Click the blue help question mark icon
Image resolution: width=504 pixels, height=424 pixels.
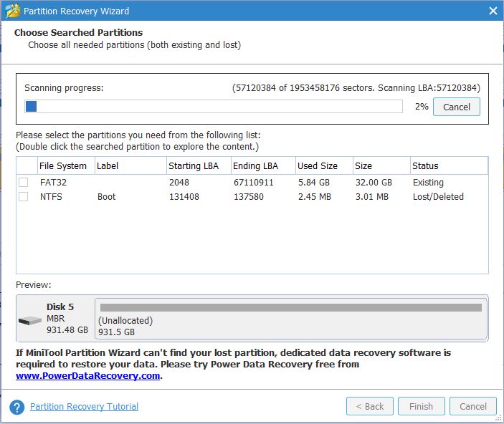pos(17,408)
